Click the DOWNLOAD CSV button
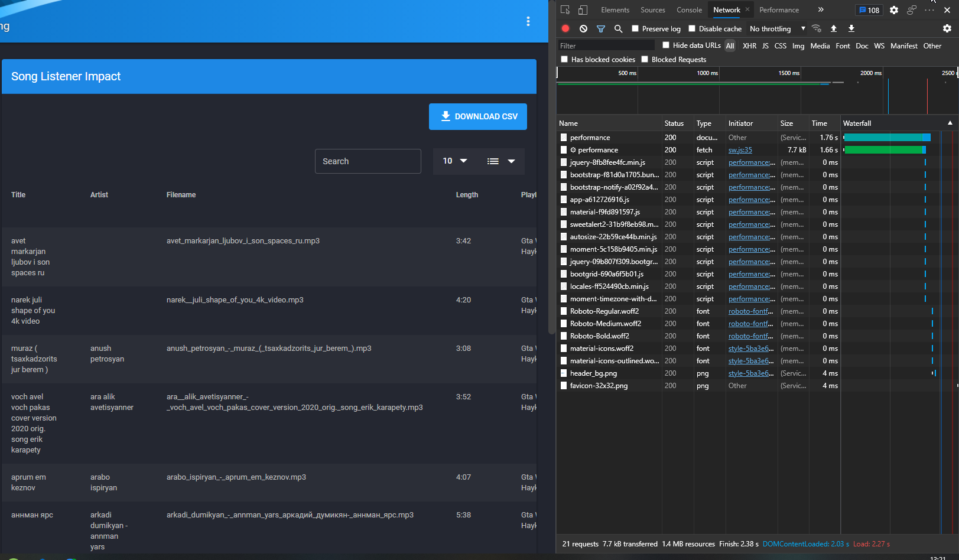The height and width of the screenshot is (560, 959). pyautogui.click(x=477, y=116)
